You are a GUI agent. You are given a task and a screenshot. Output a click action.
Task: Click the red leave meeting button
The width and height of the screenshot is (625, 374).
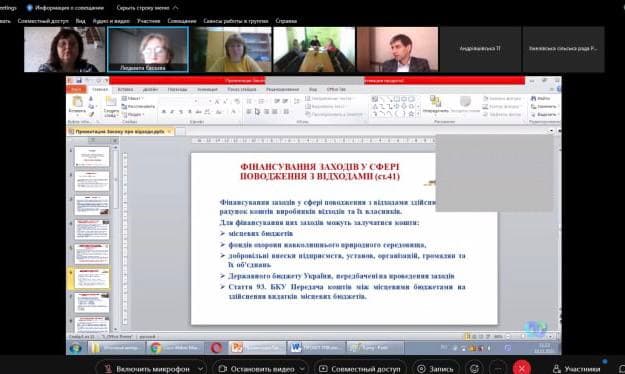(521, 368)
